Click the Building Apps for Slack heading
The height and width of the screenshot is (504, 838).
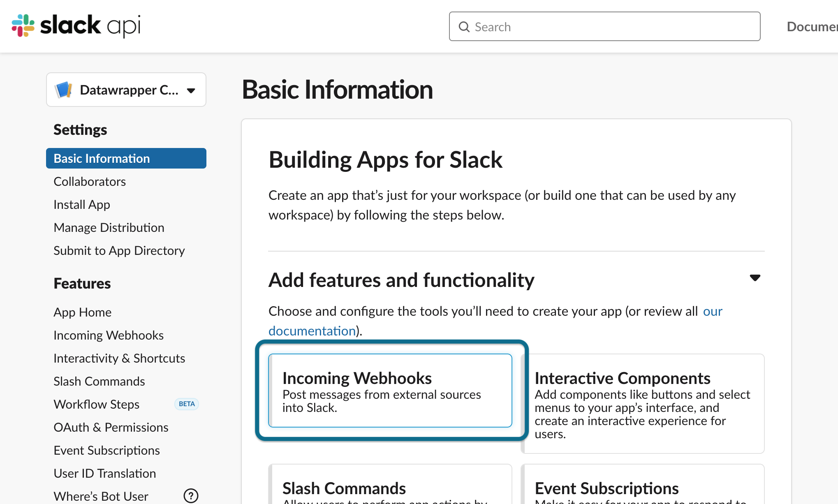tap(385, 160)
